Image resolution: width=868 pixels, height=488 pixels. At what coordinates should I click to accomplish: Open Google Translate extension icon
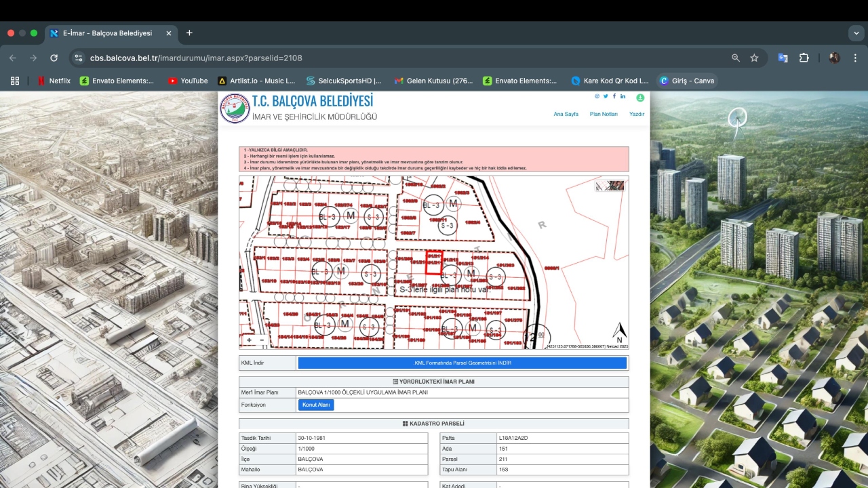click(x=783, y=58)
